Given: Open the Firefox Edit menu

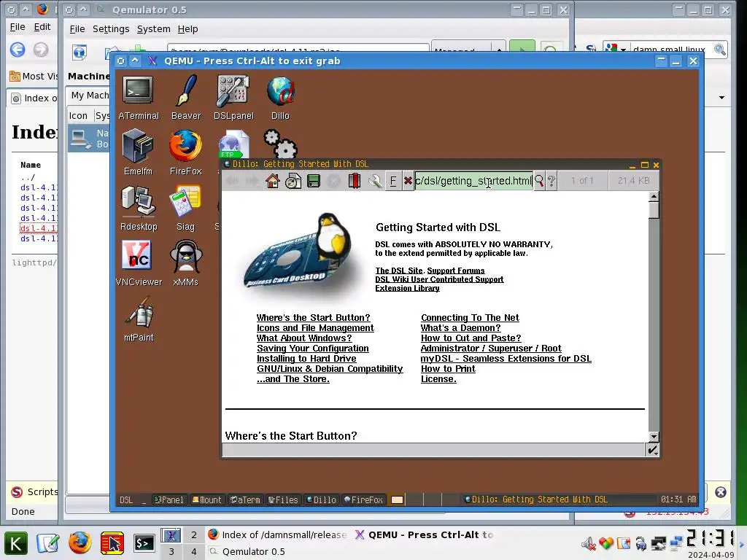Looking at the screenshot, I should click(x=42, y=27).
